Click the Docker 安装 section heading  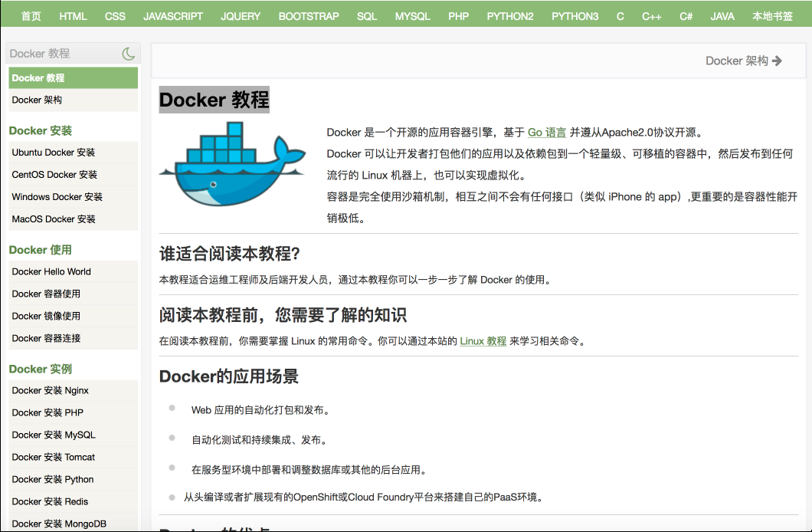[x=41, y=130]
